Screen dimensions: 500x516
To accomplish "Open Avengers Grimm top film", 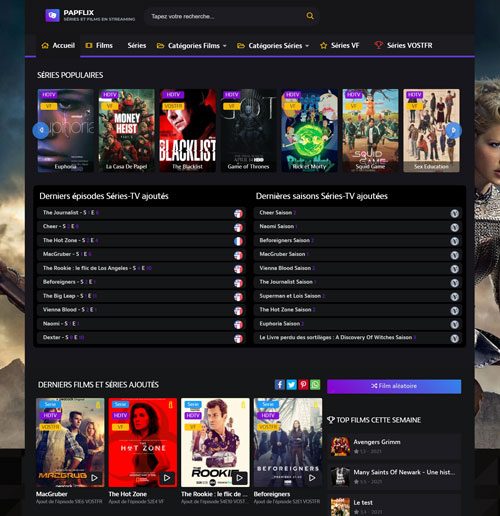I will pos(394,446).
